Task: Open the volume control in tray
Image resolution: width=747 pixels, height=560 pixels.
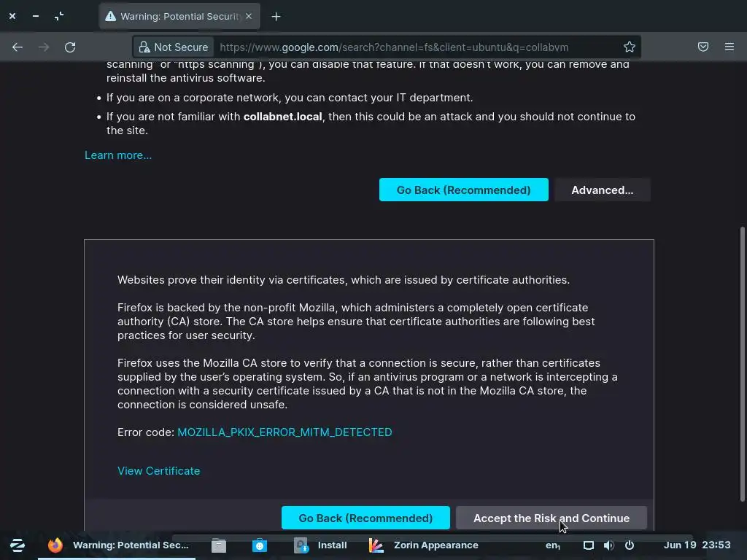Action: [x=608, y=545]
